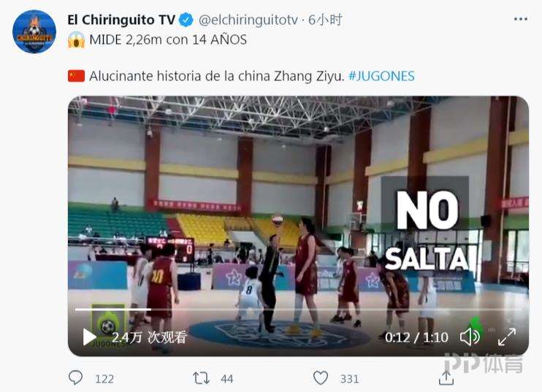Open the reply comment icon

[75, 377]
